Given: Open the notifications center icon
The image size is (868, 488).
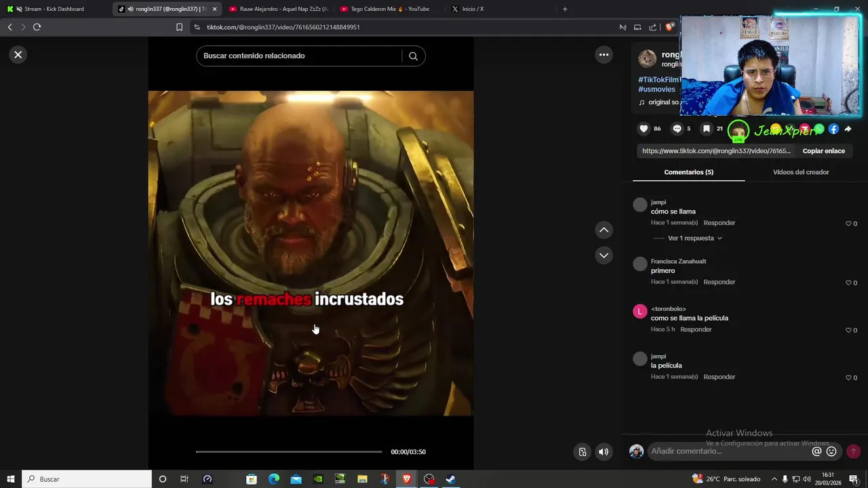Looking at the screenshot, I should coord(853,479).
